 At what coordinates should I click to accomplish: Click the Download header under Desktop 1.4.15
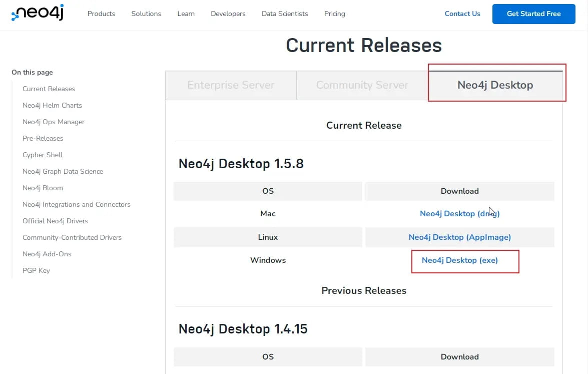[460, 357]
